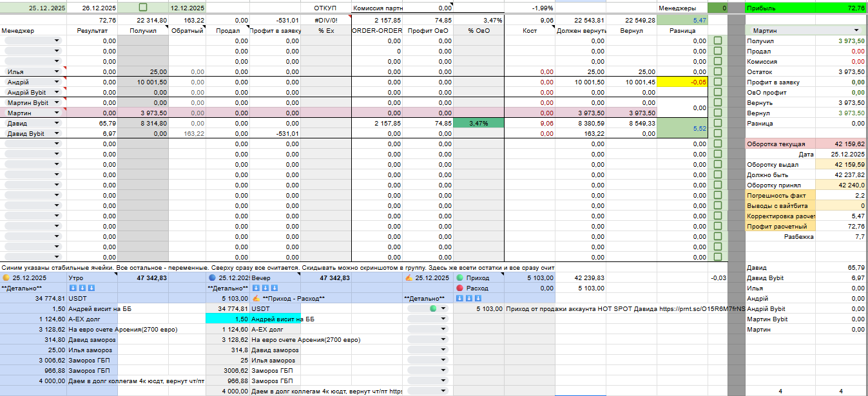
Task: Click the green circle icon next to Приход
Action: pos(460,278)
